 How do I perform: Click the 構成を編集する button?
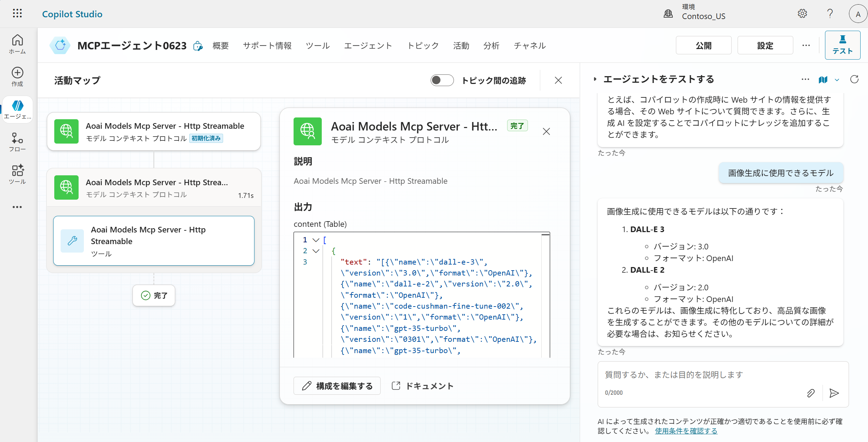[x=337, y=386]
